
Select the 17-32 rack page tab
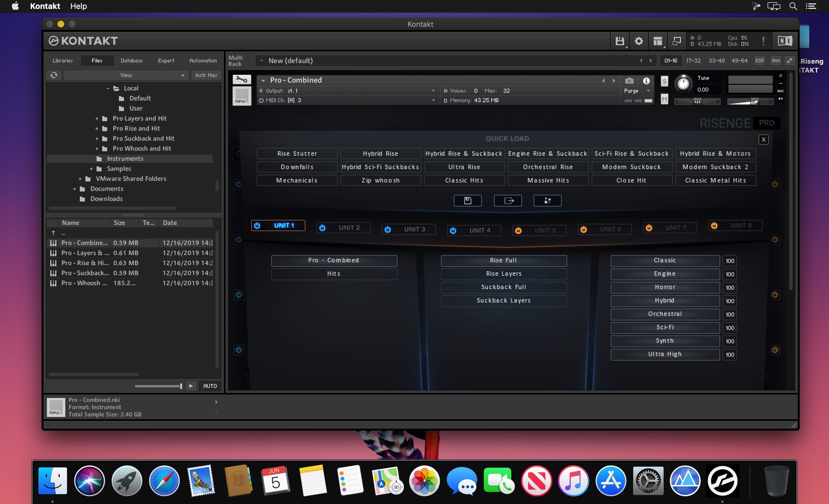[693, 61]
